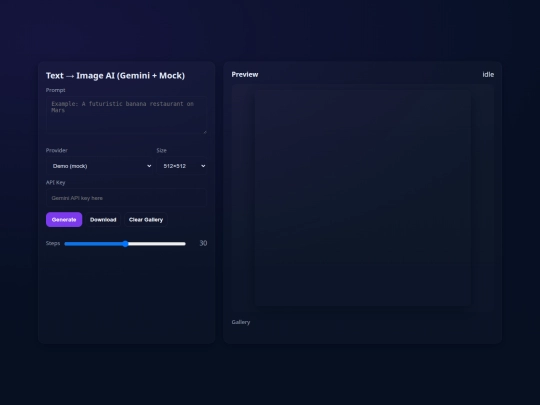Open the Provider dropdown showing Demo (mock)
This screenshot has height=405, width=540.
click(x=100, y=166)
